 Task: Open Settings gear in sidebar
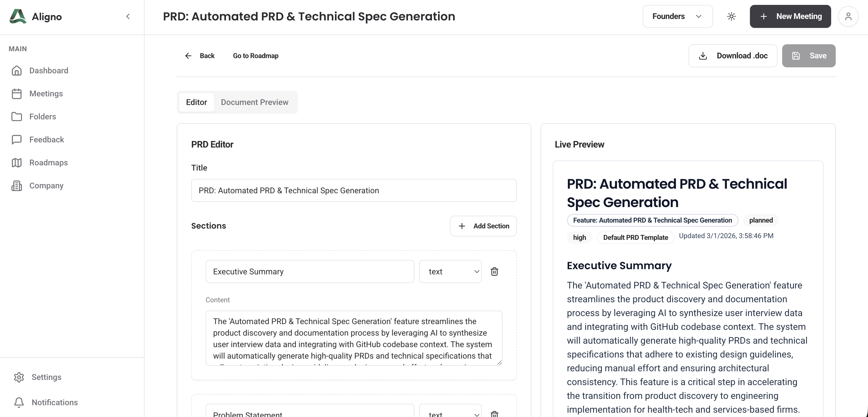[x=19, y=377]
